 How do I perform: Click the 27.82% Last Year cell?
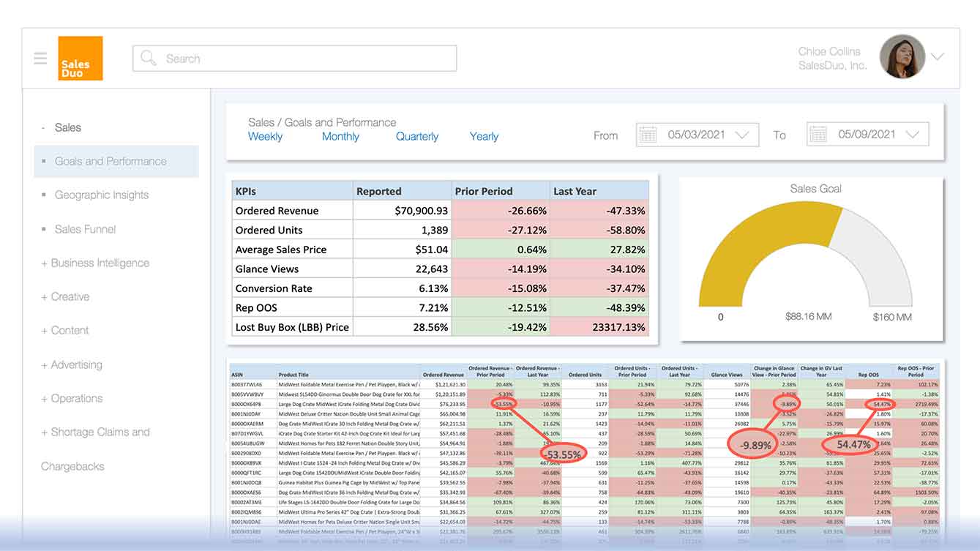599,250
